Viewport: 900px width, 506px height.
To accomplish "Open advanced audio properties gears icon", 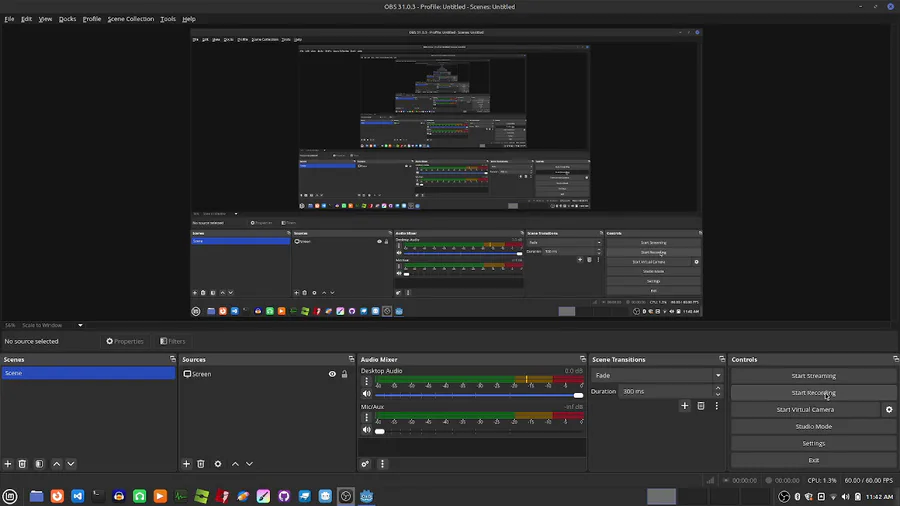I will click(x=366, y=464).
